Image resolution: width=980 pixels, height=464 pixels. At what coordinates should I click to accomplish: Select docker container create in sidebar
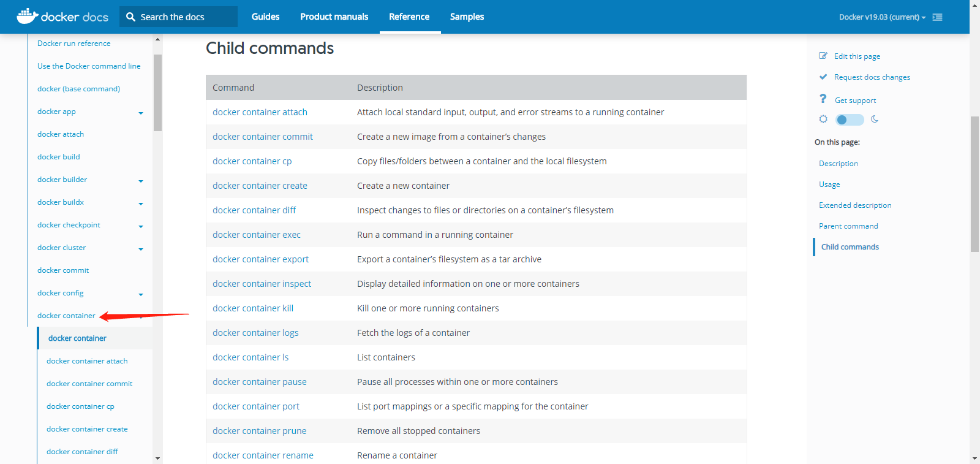[87, 429]
